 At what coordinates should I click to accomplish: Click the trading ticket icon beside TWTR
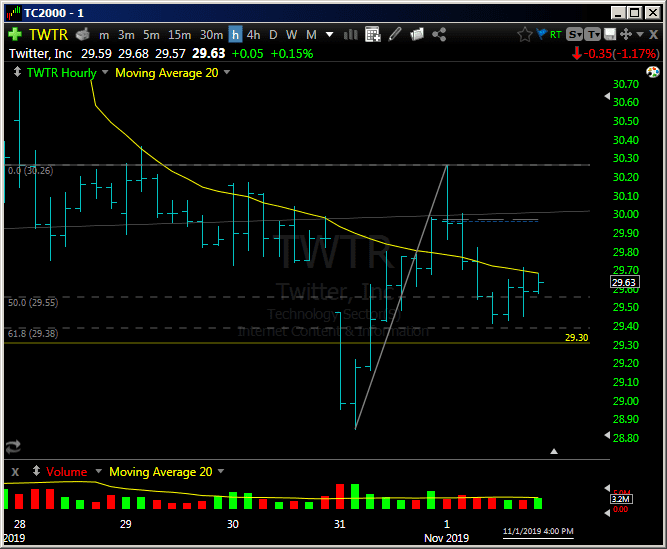(x=83, y=34)
